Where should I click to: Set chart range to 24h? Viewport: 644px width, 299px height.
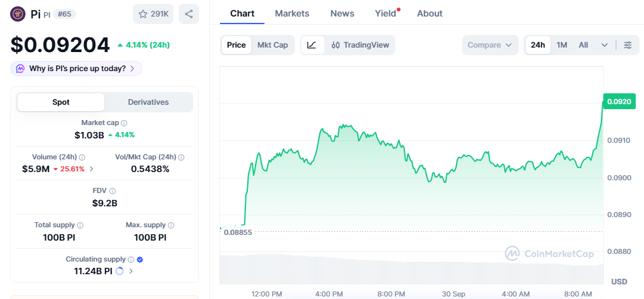(538, 45)
